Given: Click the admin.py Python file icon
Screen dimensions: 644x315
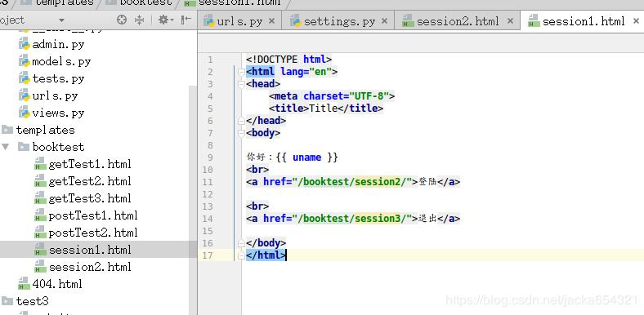Looking at the screenshot, I should 25,44.
